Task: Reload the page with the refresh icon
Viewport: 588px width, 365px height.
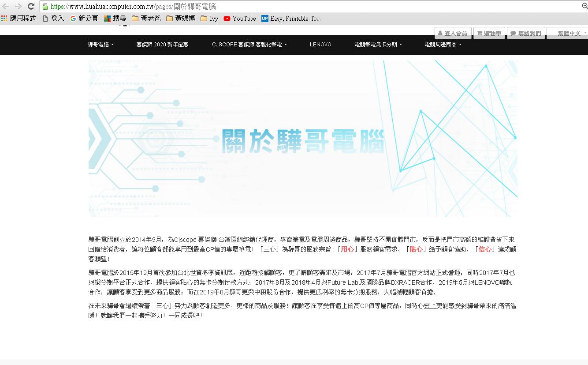Action: click(31, 6)
